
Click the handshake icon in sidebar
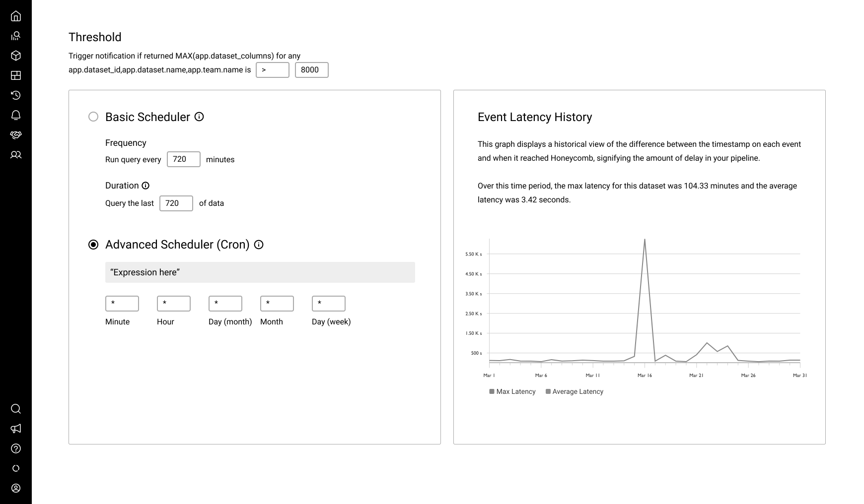point(16,135)
